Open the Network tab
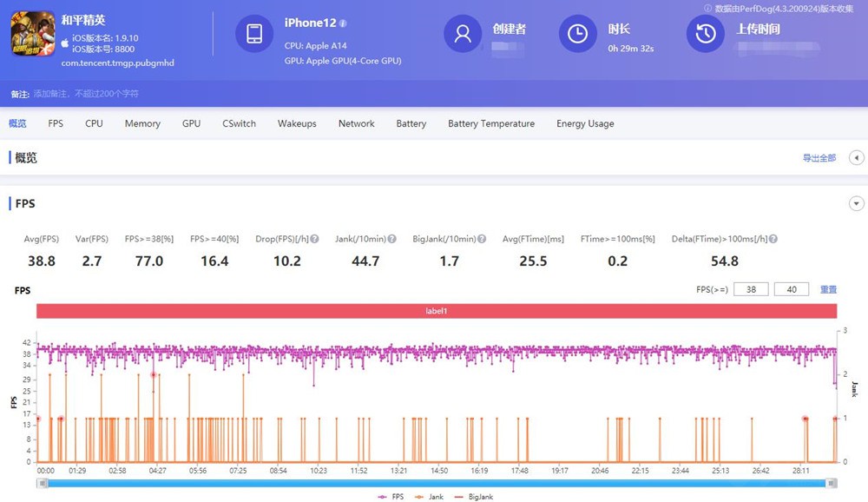The height and width of the screenshot is (502, 868). pos(357,123)
